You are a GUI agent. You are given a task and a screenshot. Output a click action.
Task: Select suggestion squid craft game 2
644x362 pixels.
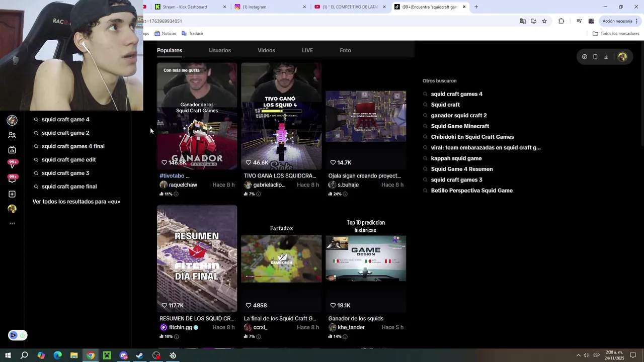[x=65, y=133]
